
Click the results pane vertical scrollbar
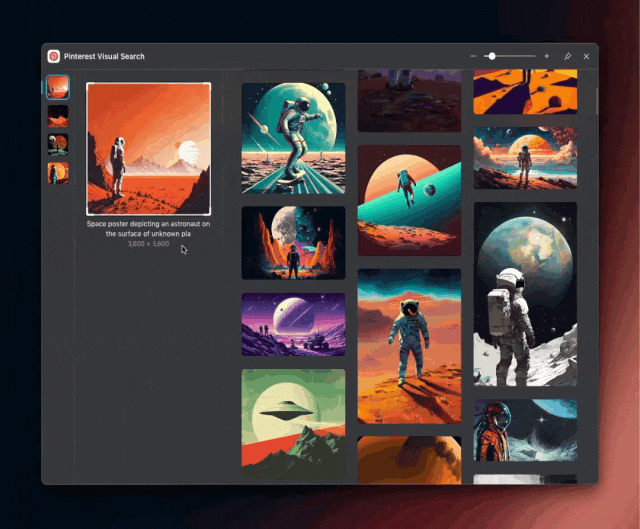pyautogui.click(x=596, y=101)
